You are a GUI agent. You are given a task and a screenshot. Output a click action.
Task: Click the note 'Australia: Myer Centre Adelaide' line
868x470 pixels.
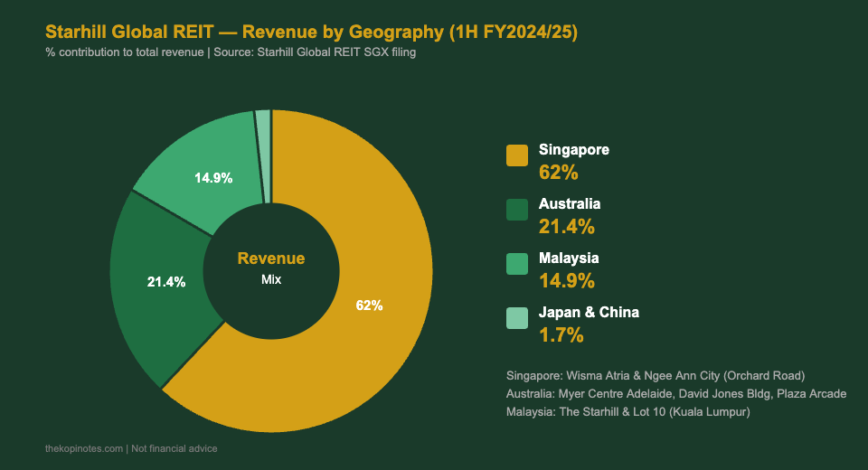tap(676, 393)
